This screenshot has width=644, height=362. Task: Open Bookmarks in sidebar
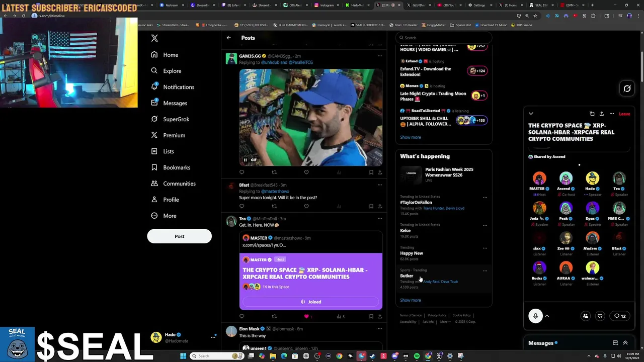pyautogui.click(x=171, y=167)
